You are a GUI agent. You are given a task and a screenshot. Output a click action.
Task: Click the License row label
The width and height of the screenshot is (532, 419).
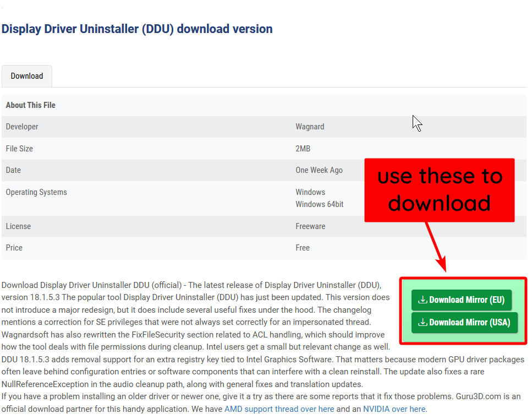point(18,226)
